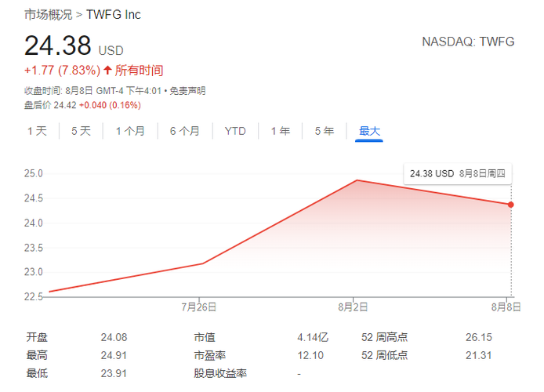Click the red data point at 8月8日
Image resolution: width=544 pixels, height=392 pixels.
[x=511, y=205]
